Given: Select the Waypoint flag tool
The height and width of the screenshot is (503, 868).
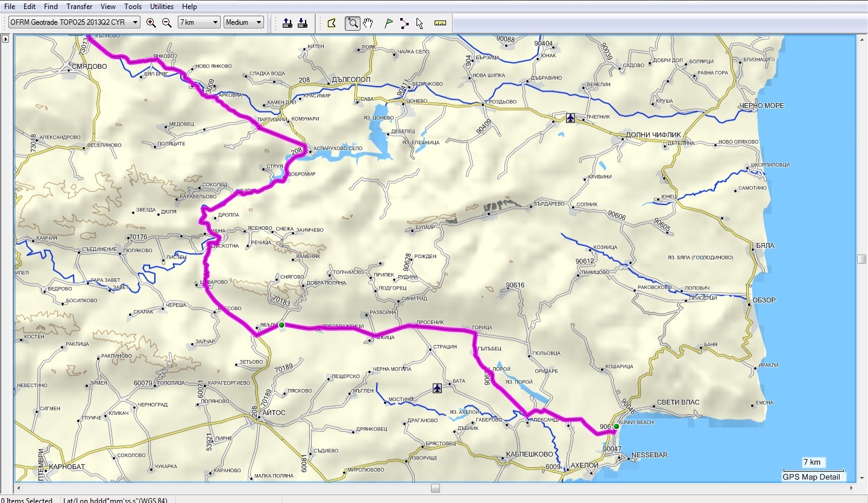Looking at the screenshot, I should [389, 23].
